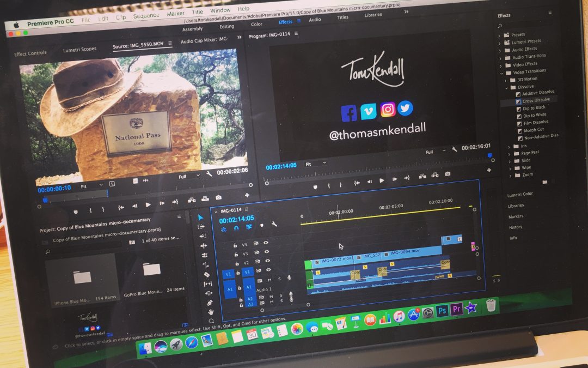Select the Cross Dissolve transition
This screenshot has width=588, height=368.
coord(536,100)
